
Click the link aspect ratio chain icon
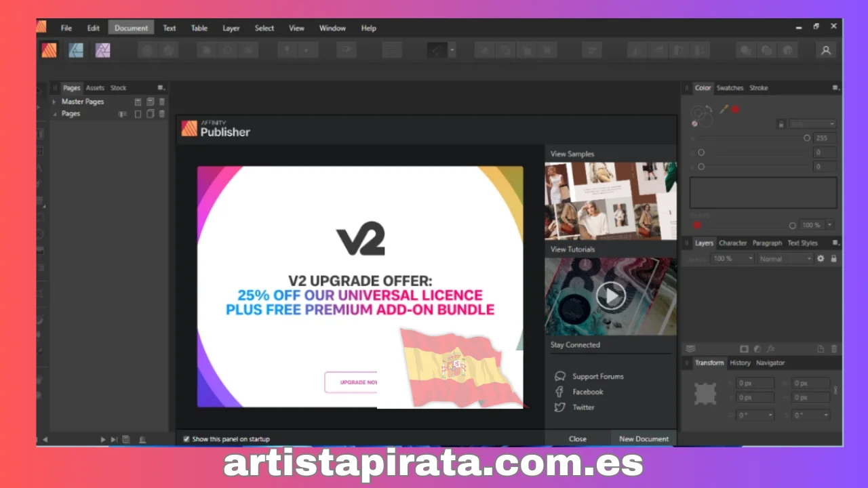[x=835, y=390]
